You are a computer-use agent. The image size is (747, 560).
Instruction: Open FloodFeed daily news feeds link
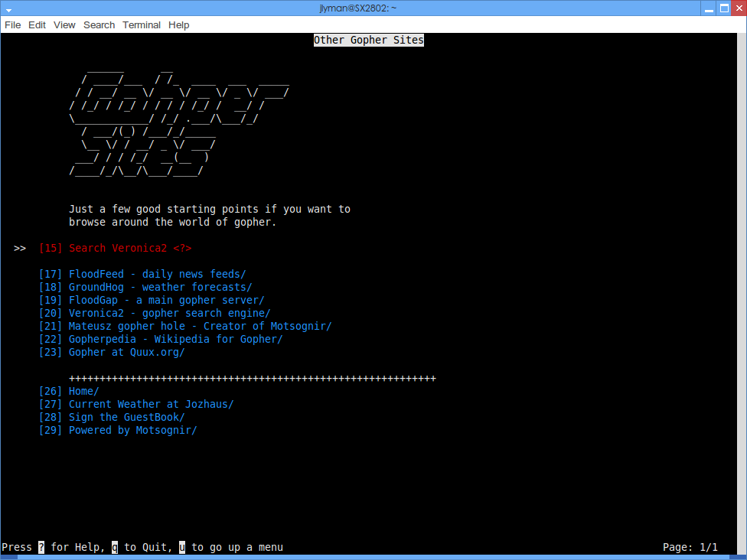point(157,274)
